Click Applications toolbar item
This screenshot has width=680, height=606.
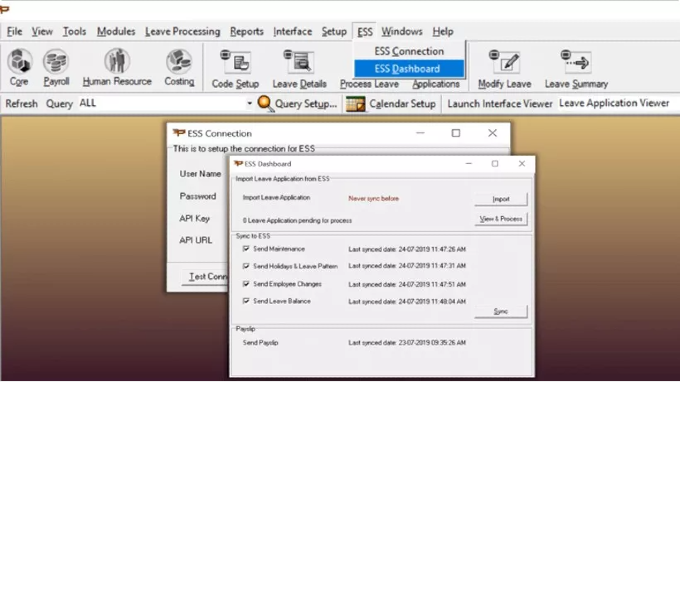click(x=436, y=84)
